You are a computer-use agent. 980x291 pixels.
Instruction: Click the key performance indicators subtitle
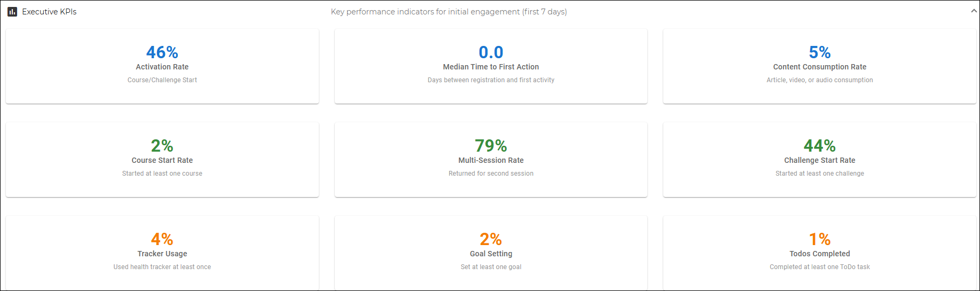pyautogui.click(x=449, y=12)
